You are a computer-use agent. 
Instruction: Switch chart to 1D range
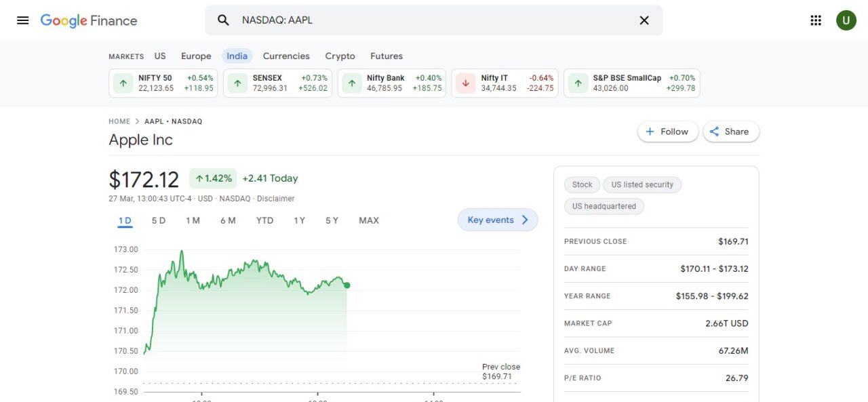click(x=125, y=220)
